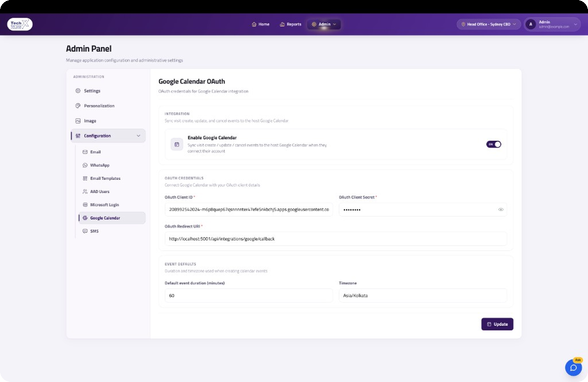
Task: Open the Home menu item
Action: (x=261, y=24)
